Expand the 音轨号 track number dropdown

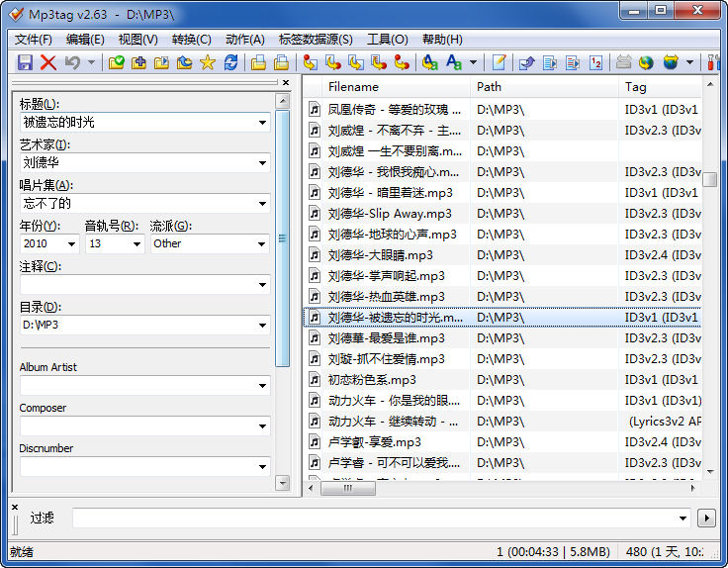(136, 243)
